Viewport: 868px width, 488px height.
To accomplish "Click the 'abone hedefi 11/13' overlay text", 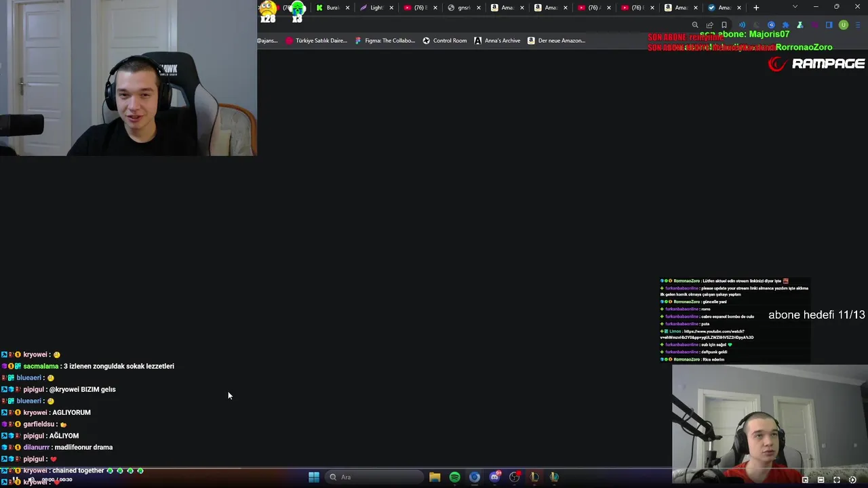I will click(816, 315).
